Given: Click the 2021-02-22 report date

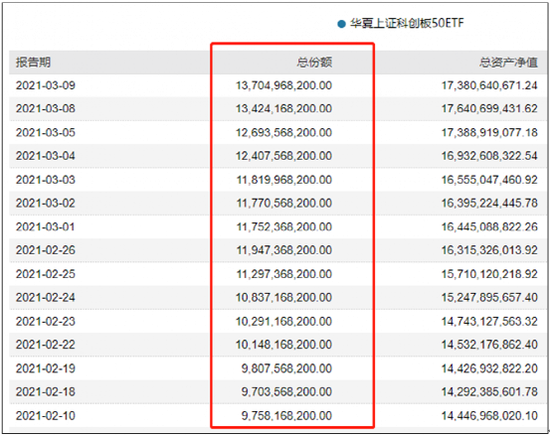Looking at the screenshot, I should coord(46,344).
